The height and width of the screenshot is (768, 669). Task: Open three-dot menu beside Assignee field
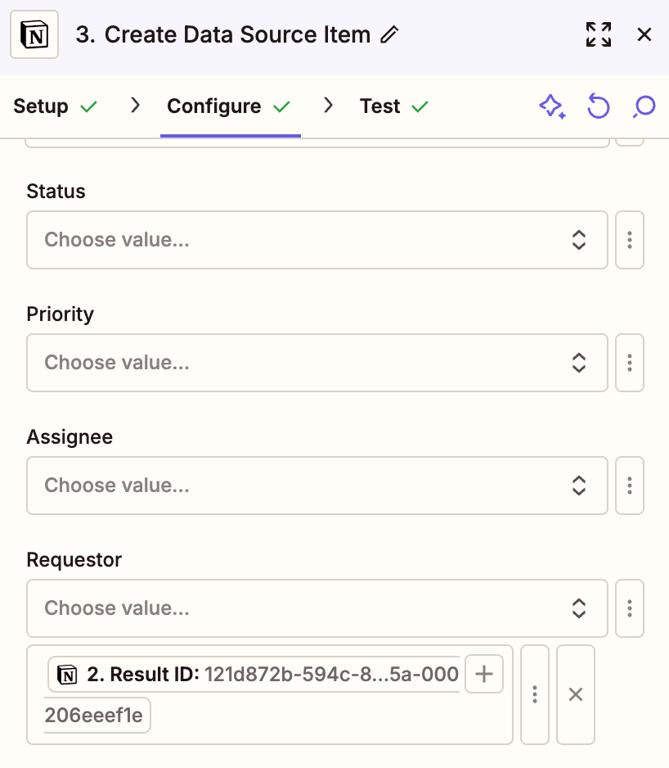[630, 485]
